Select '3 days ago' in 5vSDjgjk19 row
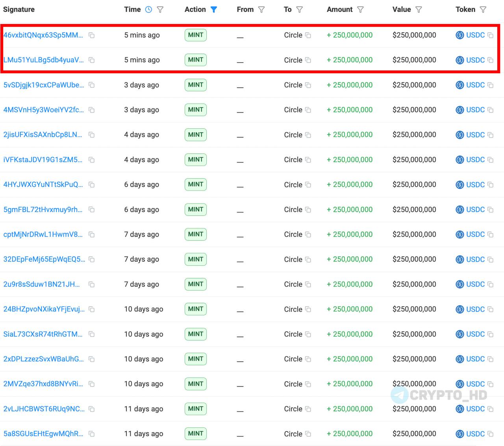 pyautogui.click(x=142, y=85)
